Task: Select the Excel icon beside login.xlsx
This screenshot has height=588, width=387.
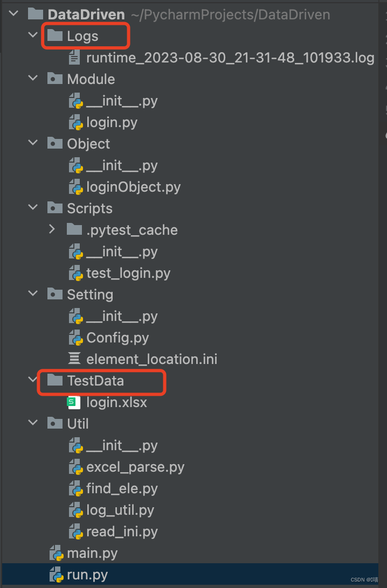Action: click(x=73, y=402)
